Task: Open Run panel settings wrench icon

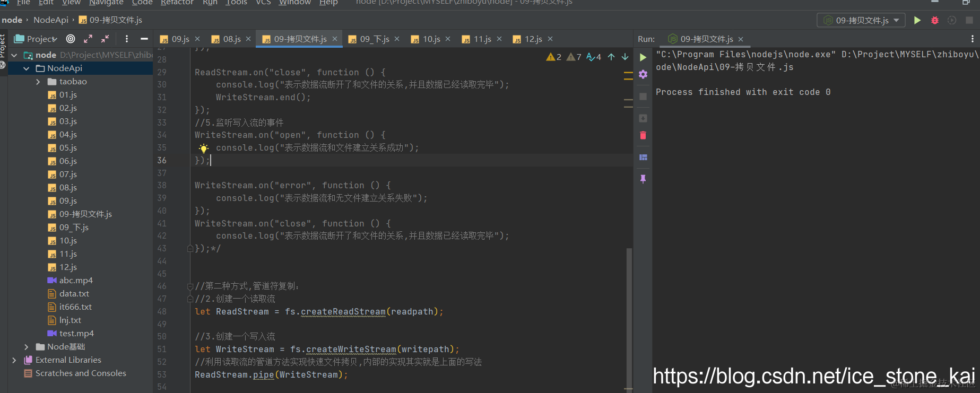Action: tap(643, 74)
